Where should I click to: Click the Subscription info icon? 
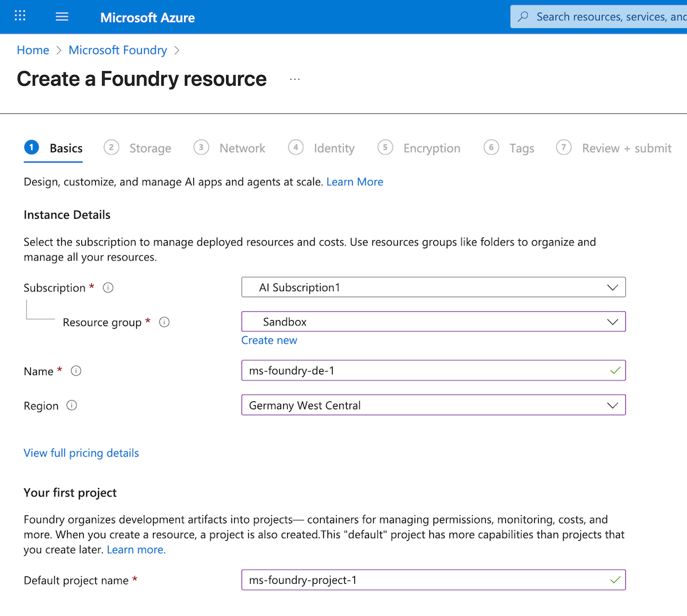pos(108,288)
